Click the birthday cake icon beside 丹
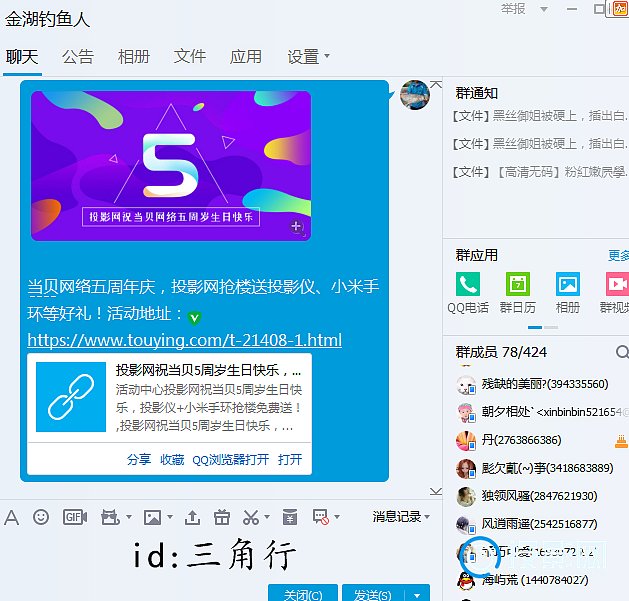Screen dimensions: 629x601 (621, 441)
